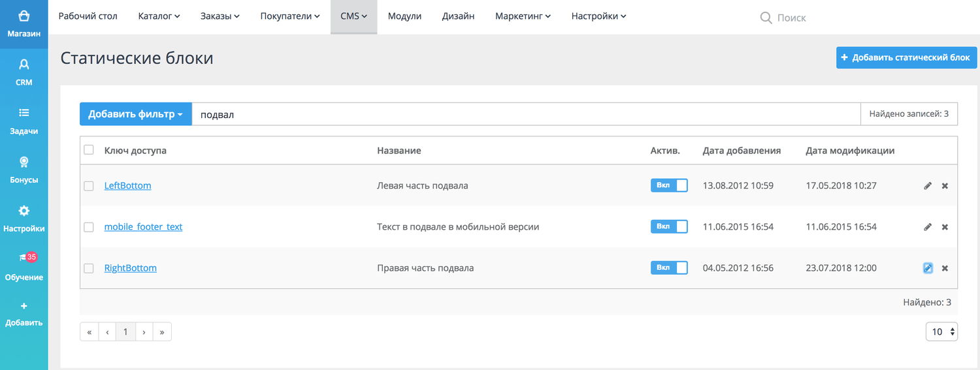The height and width of the screenshot is (370, 980).
Task: Click the Добавить plus sidebar icon
Action: click(24, 306)
